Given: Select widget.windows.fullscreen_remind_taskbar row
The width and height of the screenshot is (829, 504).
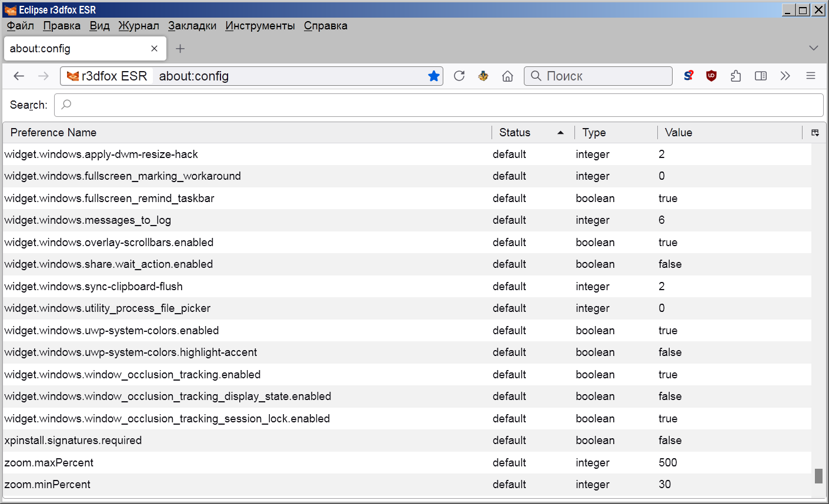Looking at the screenshot, I should 407,199.
